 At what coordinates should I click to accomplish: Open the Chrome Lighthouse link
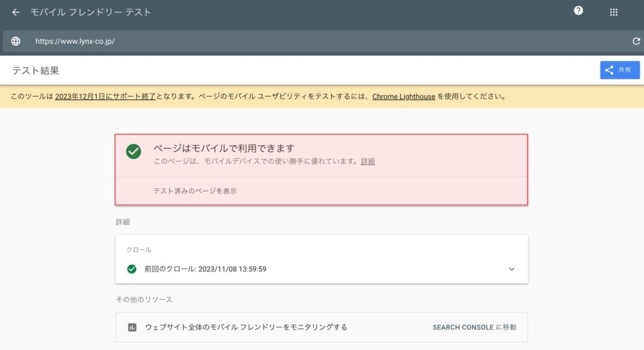(x=403, y=96)
